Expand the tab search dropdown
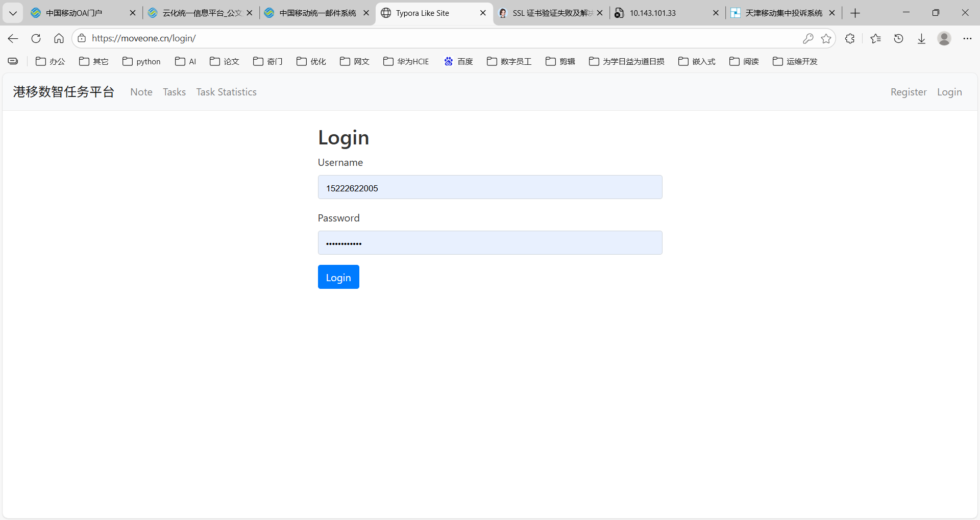 coord(13,13)
